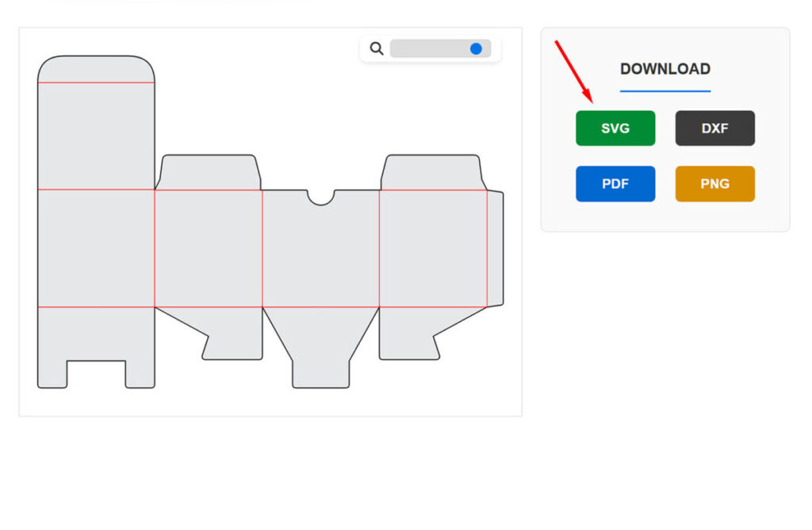The width and height of the screenshot is (812, 530).
Task: Click the blue PDF download button
Action: [x=615, y=184]
